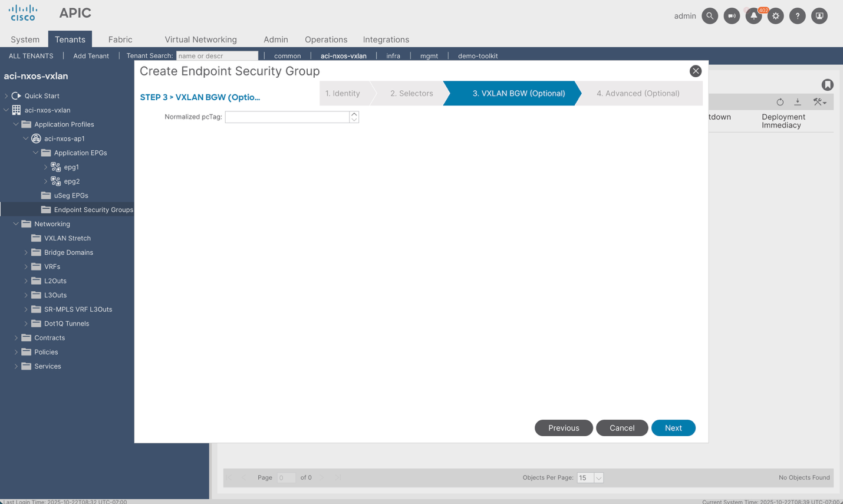The width and height of the screenshot is (843, 504).
Task: Go to wizard step 2. Selectors
Action: 411,93
